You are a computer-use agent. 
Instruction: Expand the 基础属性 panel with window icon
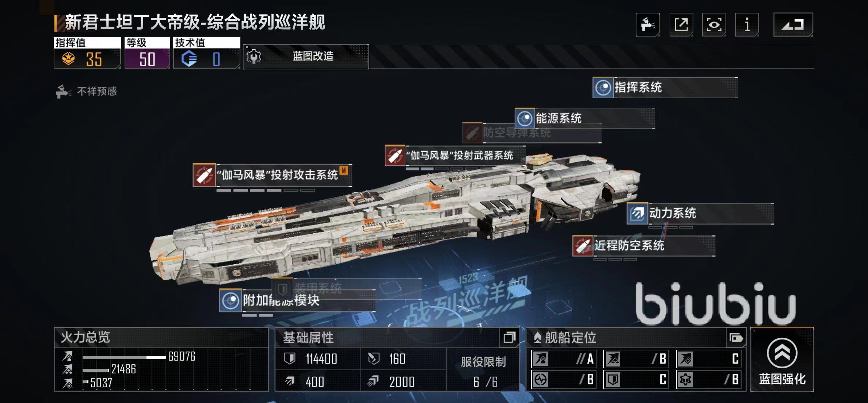[509, 338]
